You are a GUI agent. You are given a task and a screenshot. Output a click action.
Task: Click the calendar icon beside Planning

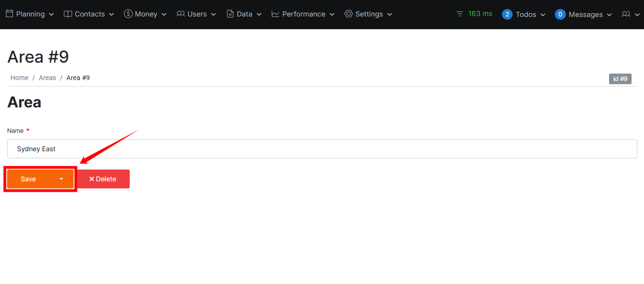[x=9, y=14]
